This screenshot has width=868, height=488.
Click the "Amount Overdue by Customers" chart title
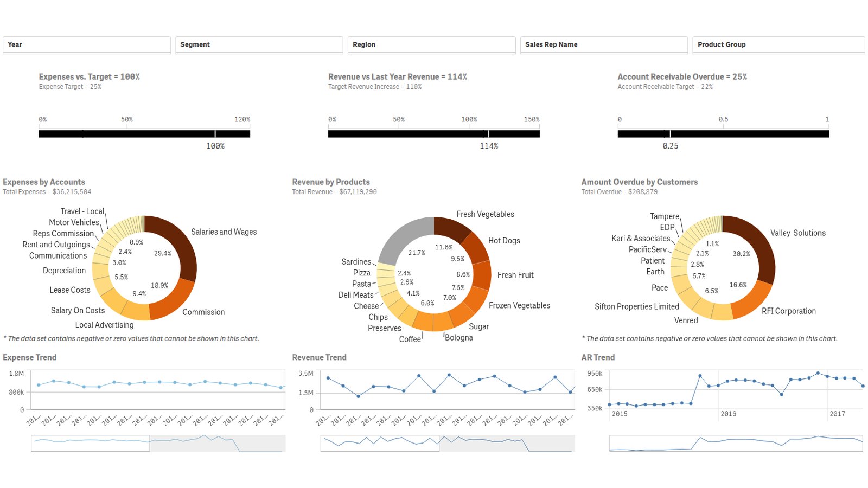coord(640,182)
